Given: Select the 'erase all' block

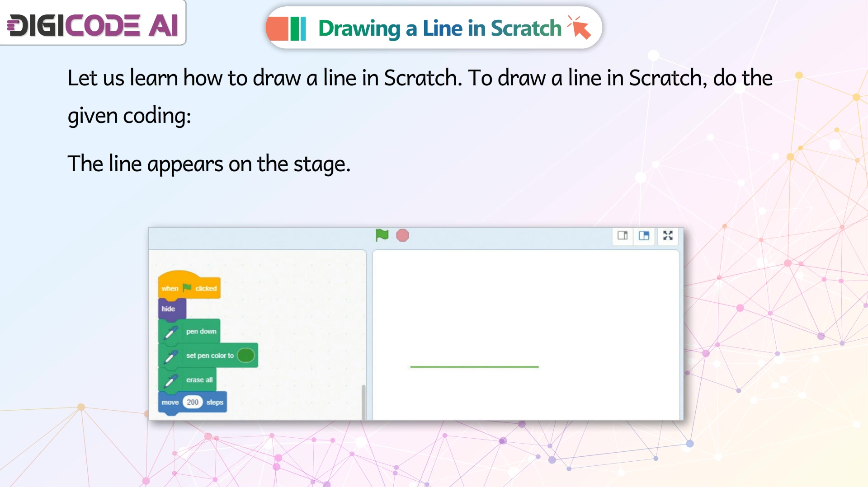Looking at the screenshot, I should tap(187, 380).
